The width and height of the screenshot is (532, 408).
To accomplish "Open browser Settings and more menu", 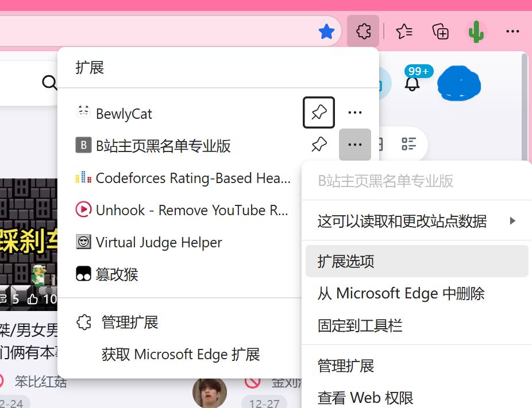I will pyautogui.click(x=512, y=32).
